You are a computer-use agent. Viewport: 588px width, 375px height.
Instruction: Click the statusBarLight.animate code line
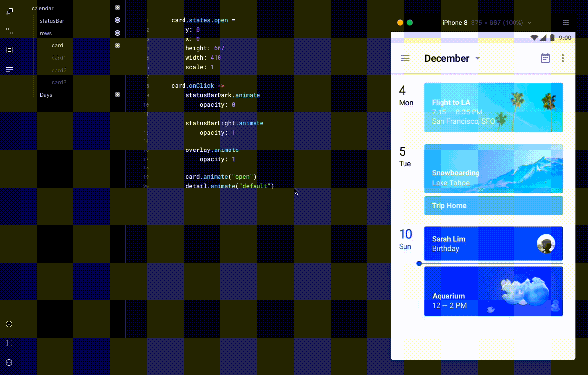(x=224, y=123)
